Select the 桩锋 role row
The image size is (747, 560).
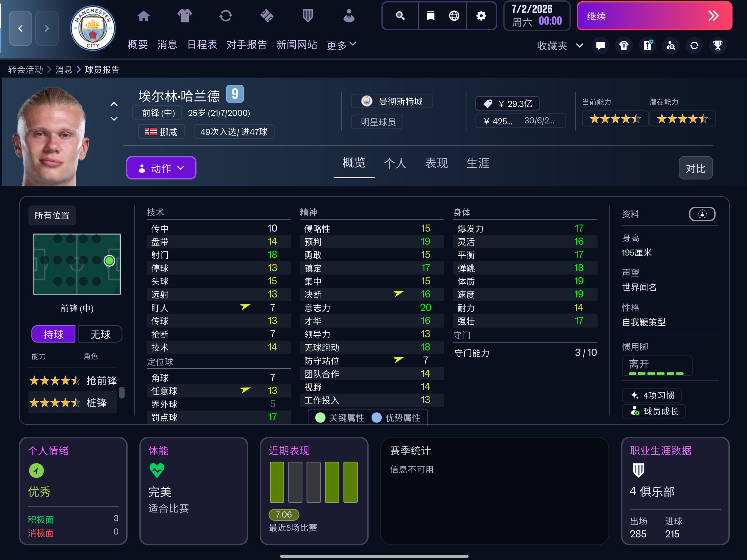pyautogui.click(x=73, y=402)
